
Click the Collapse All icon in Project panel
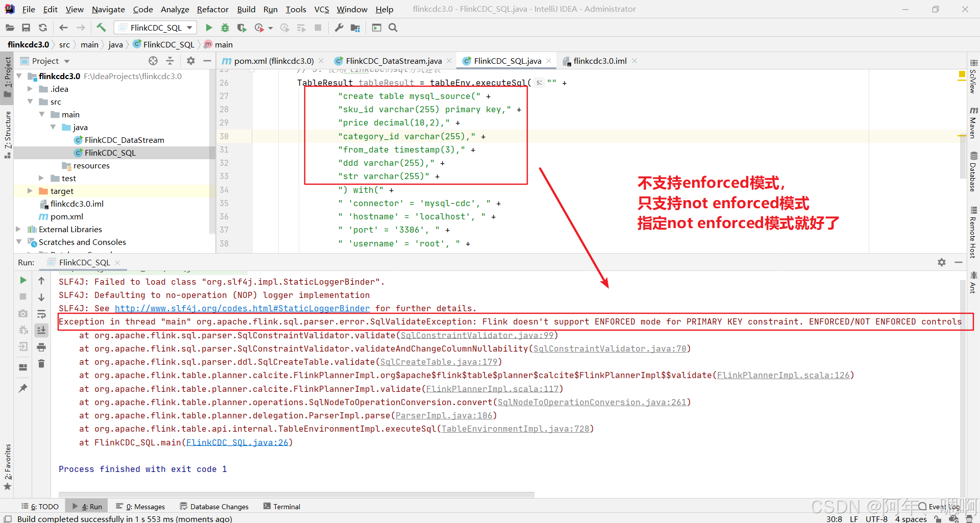[x=170, y=61]
